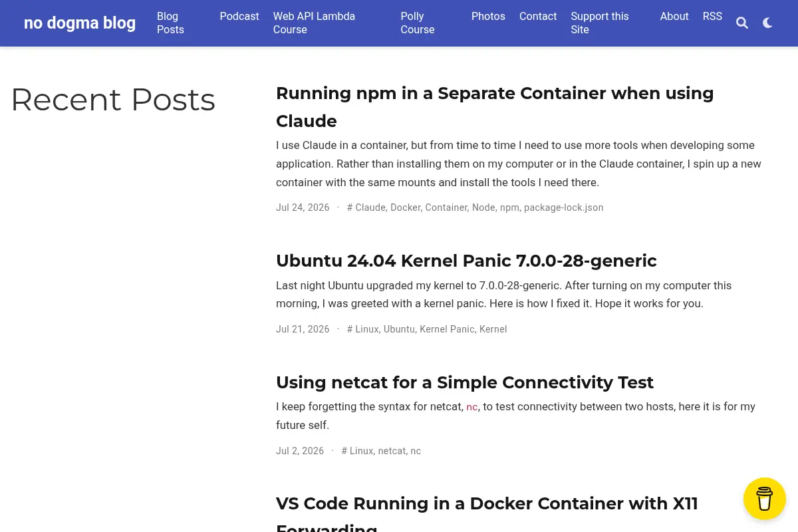Viewport: 798px width, 532px height.
Task: Open the About page
Action: (x=674, y=16)
